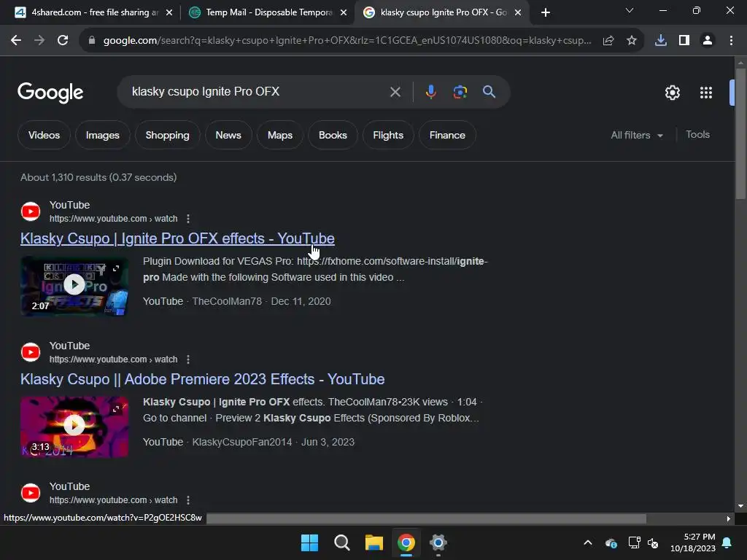The width and height of the screenshot is (747, 560).
Task: Click YouTube favicon of first result
Action: 31,211
